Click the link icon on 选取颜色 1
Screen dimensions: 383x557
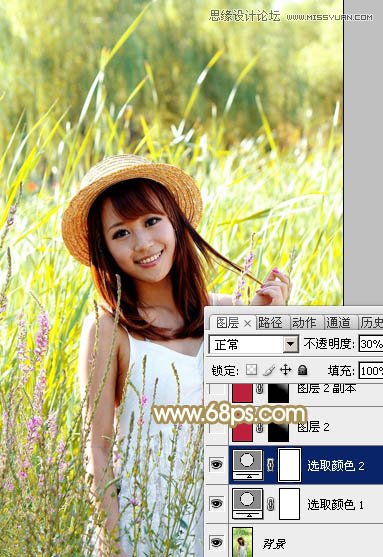[271, 504]
